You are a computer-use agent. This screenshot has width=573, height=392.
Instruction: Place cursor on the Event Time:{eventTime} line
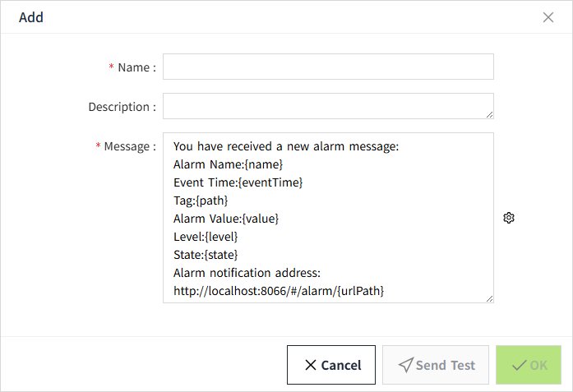pyautogui.click(x=238, y=182)
